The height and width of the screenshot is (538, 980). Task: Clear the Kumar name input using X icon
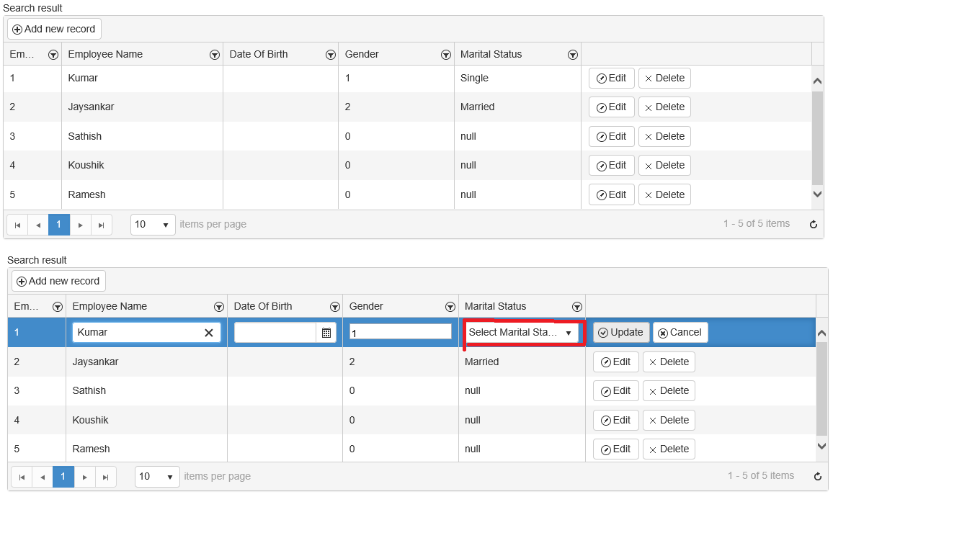coord(209,333)
